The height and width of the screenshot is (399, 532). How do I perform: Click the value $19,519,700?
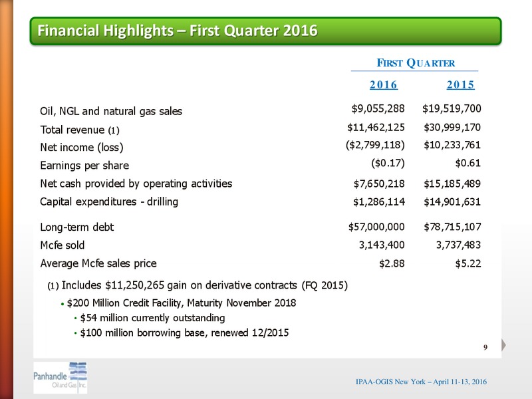coord(452,108)
